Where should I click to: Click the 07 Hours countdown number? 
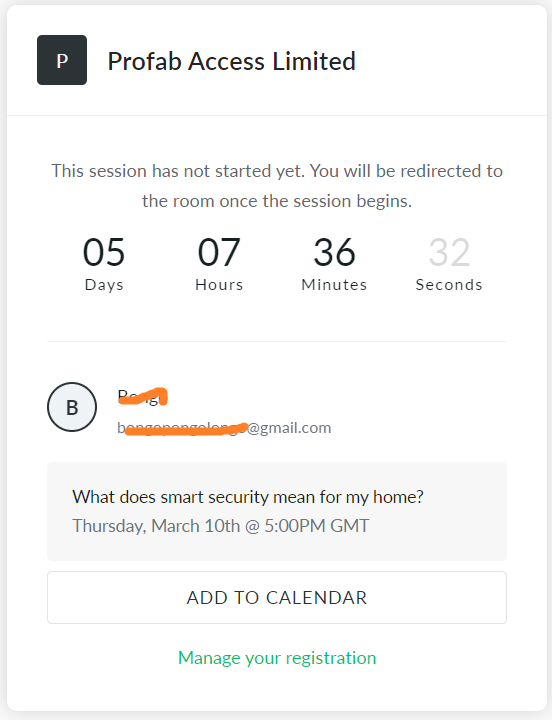click(x=219, y=252)
